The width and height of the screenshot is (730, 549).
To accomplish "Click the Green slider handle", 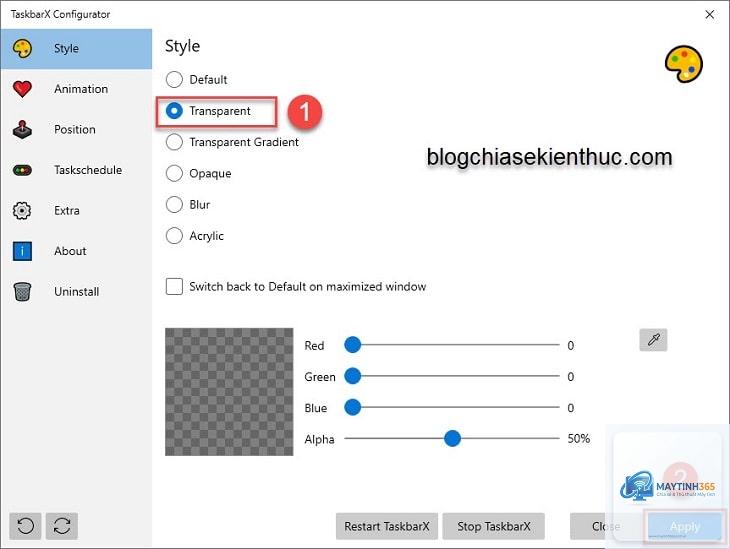I will pyautogui.click(x=352, y=376).
